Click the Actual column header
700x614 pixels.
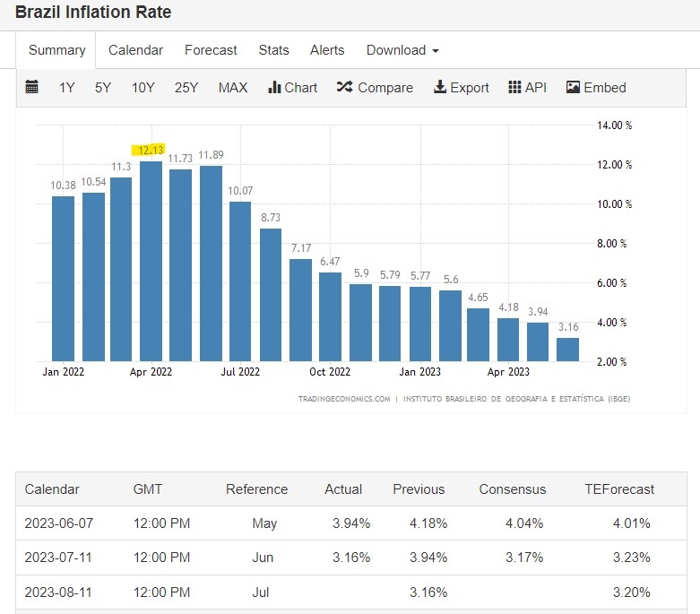click(343, 489)
